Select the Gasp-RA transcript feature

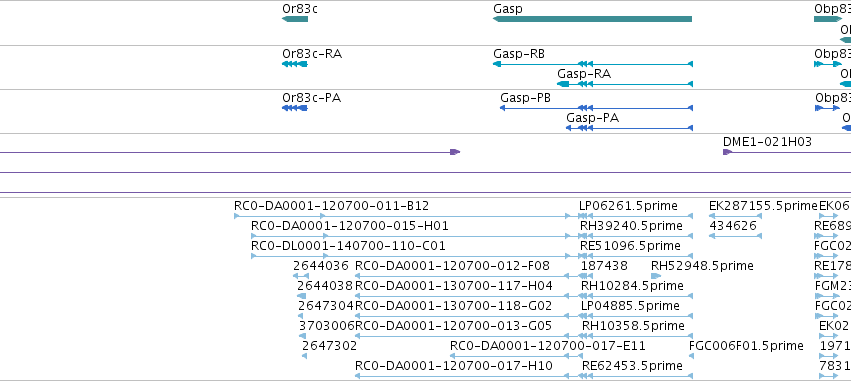point(625,84)
